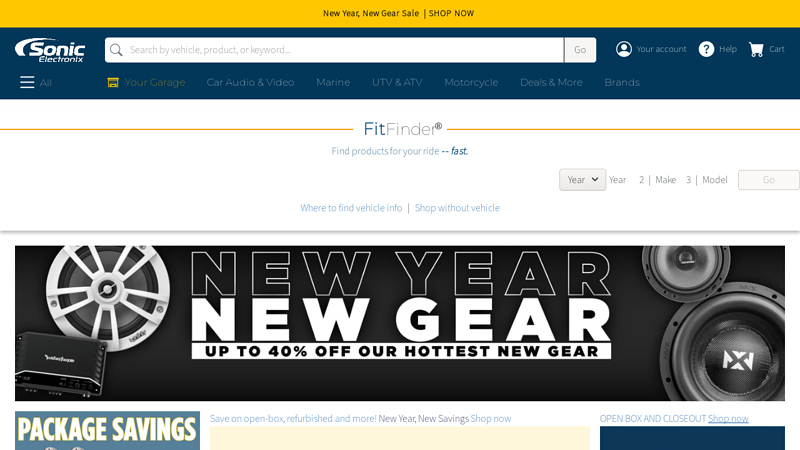Open the Brands menu

pyautogui.click(x=621, y=82)
